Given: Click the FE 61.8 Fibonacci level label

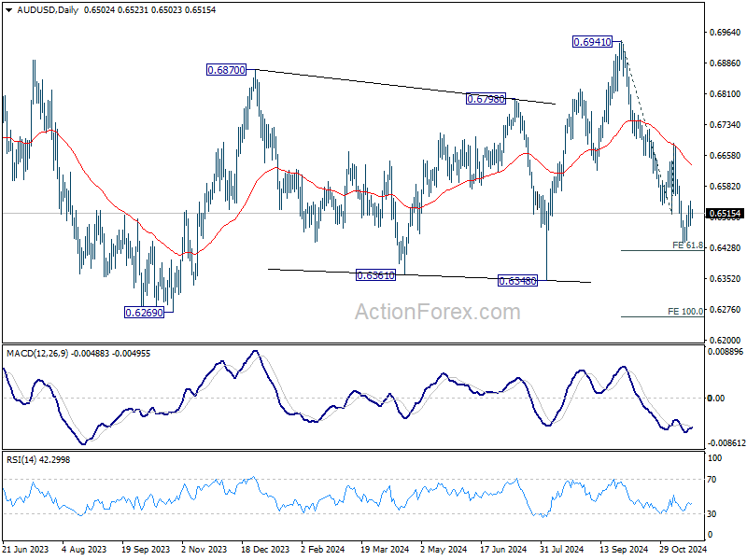Looking at the screenshot, I should pyautogui.click(x=687, y=245).
